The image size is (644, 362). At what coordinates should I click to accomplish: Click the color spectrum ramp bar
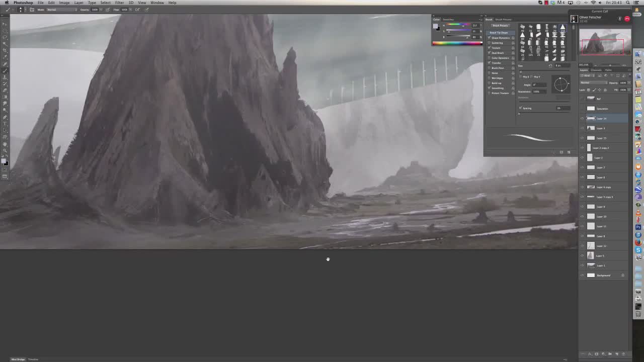tap(457, 43)
